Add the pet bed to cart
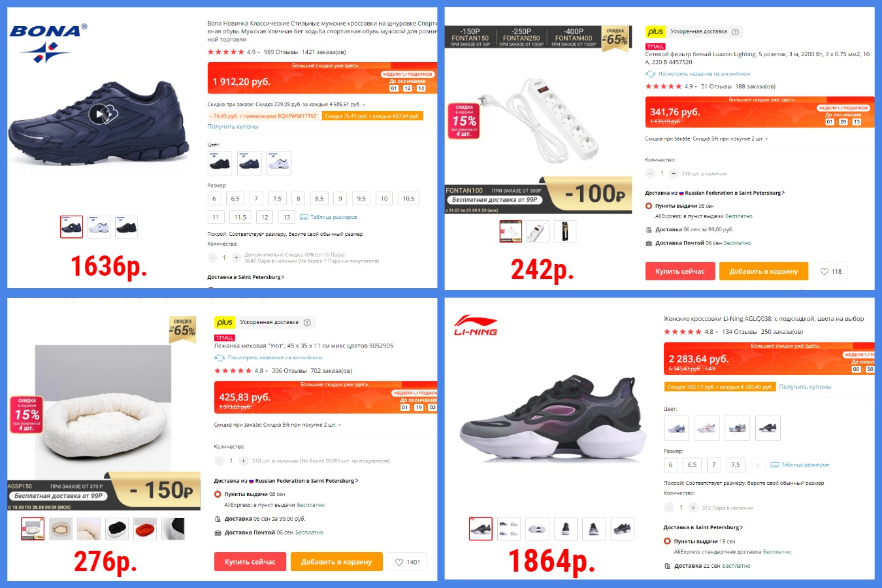The image size is (882, 588). 336,562
